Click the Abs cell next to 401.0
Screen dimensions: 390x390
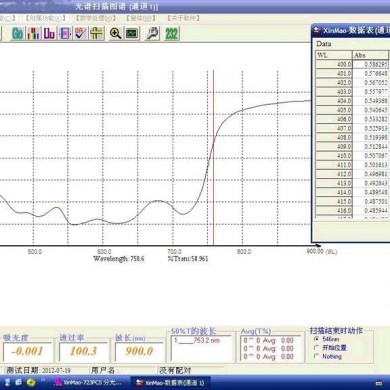371,73
